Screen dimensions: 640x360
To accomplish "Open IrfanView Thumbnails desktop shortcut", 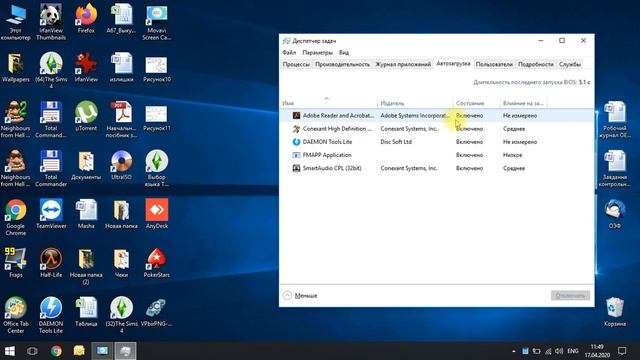I will tap(51, 22).
